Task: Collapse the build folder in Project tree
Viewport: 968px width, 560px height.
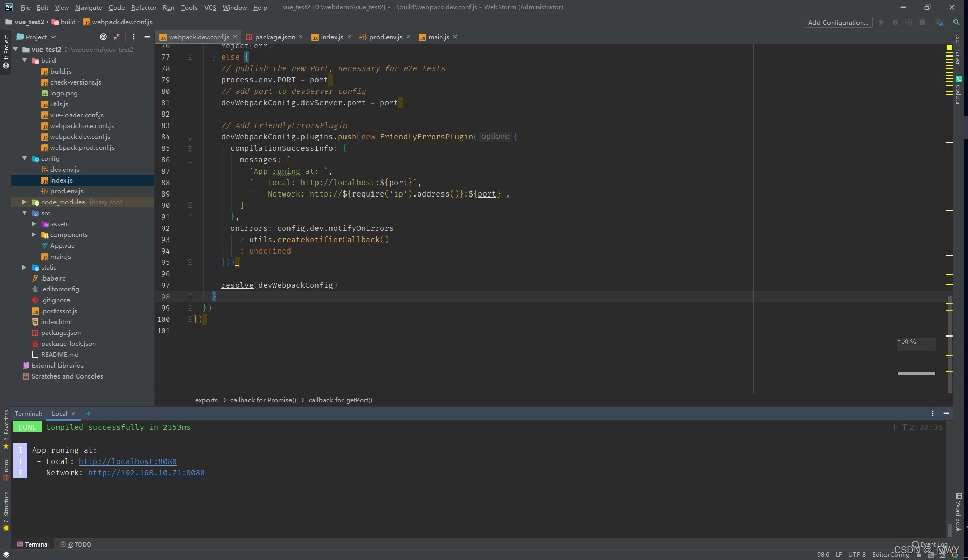Action: pyautogui.click(x=24, y=60)
